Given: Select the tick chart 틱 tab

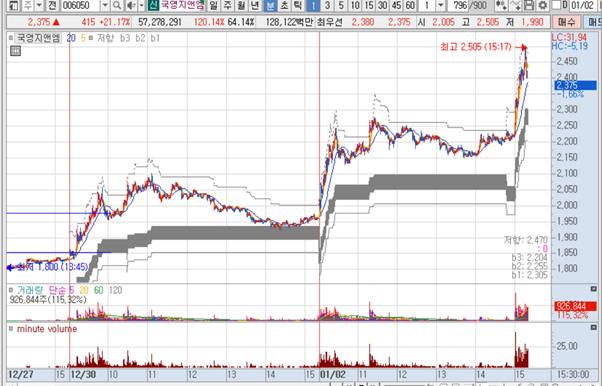Looking at the screenshot, I should click(298, 5).
